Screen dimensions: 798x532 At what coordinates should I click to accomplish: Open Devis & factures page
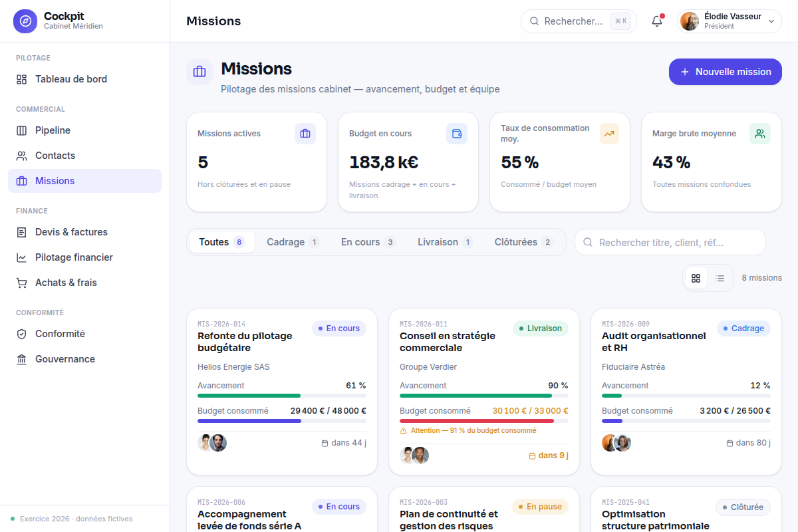pos(84,232)
